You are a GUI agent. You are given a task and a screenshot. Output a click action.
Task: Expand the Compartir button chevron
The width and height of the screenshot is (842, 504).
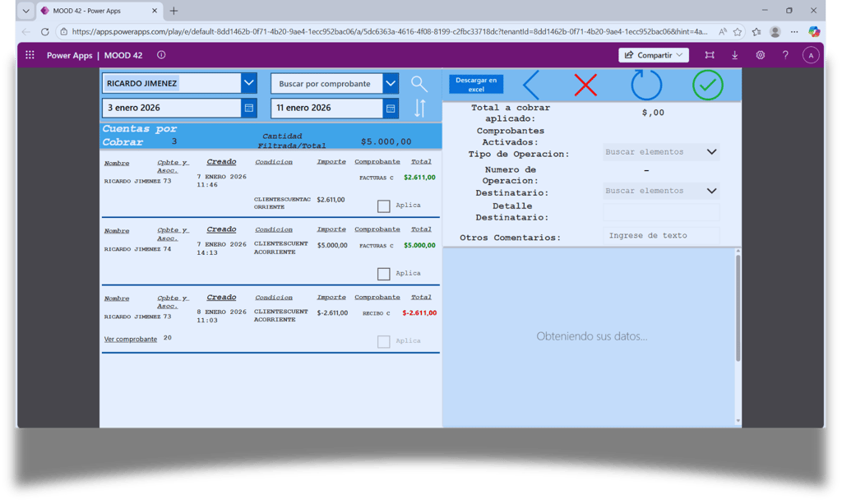pyautogui.click(x=679, y=55)
